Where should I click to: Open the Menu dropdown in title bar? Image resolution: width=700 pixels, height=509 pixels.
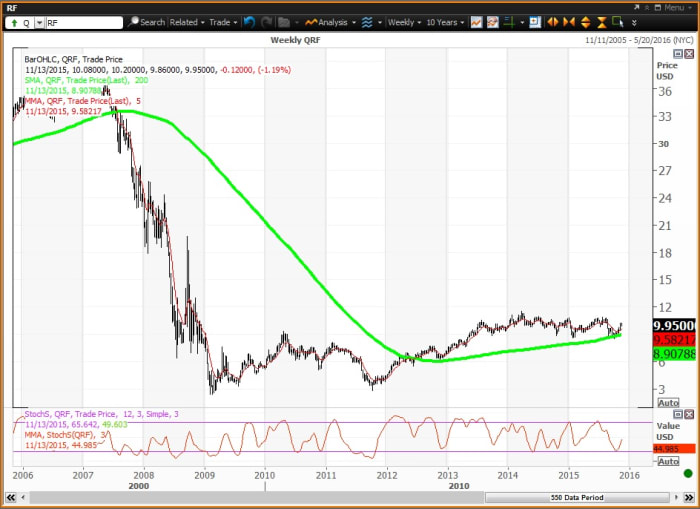(679, 8)
